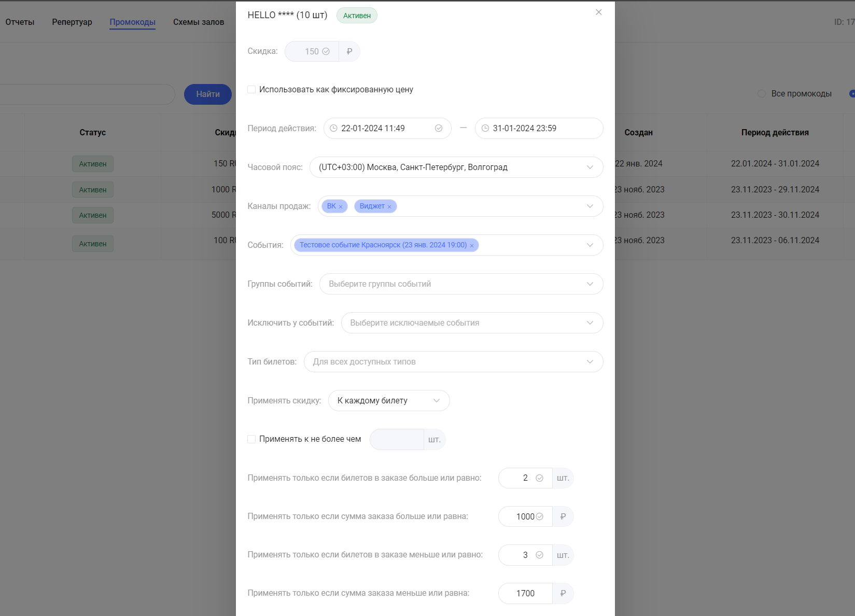Image resolution: width=855 pixels, height=616 pixels.
Task: Click the Период действия column header
Action: (x=775, y=132)
